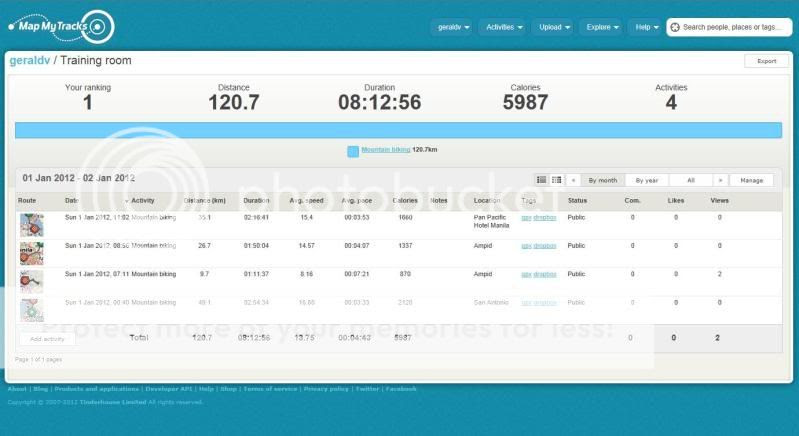Image resolution: width=799 pixels, height=436 pixels.
Task: Click the Manage button
Action: click(752, 180)
